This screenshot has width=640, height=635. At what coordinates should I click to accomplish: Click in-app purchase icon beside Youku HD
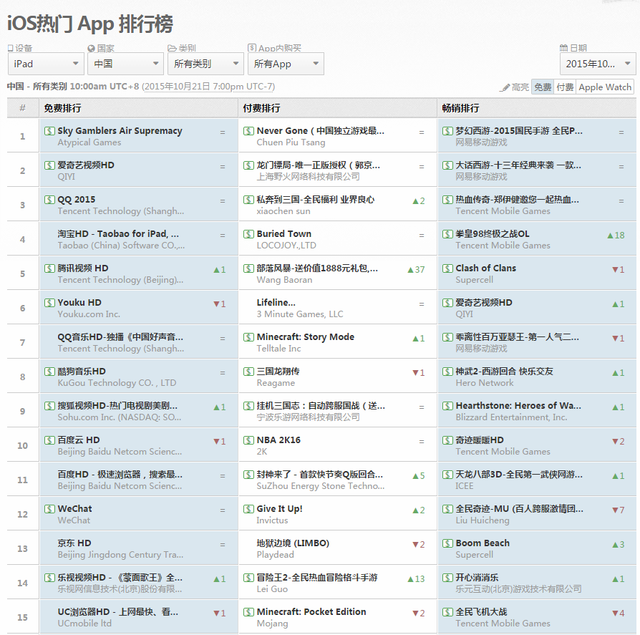pyautogui.click(x=49, y=302)
